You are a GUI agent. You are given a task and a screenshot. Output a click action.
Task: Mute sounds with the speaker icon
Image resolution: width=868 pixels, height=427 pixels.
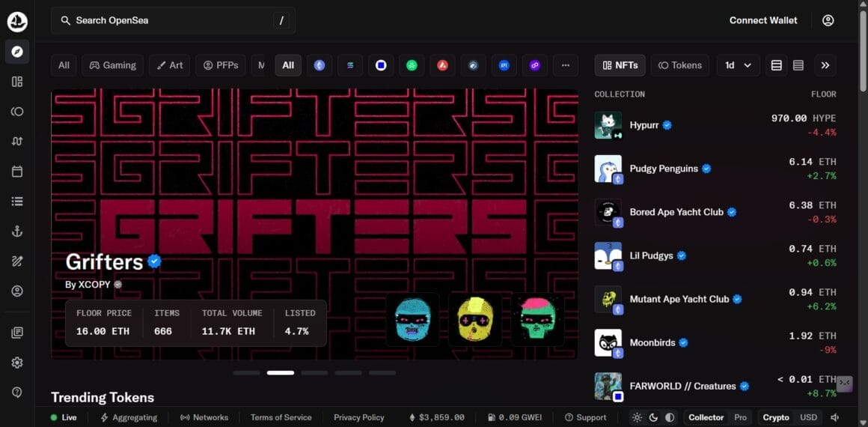click(x=834, y=417)
